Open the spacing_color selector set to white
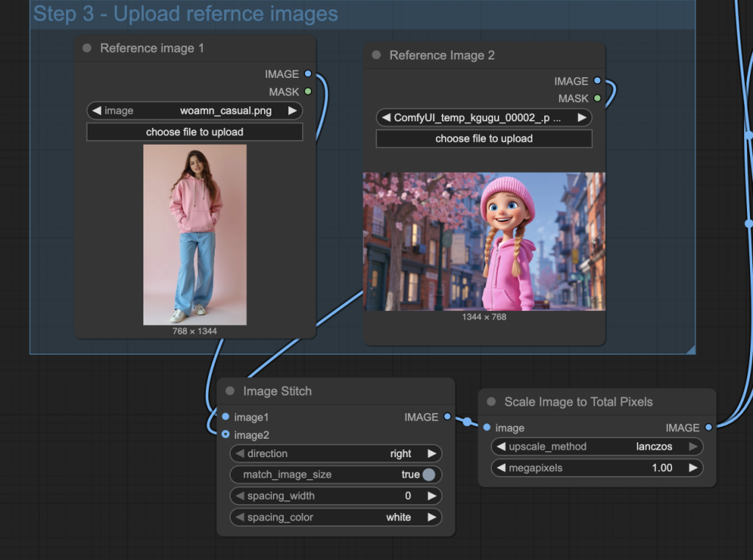 point(336,517)
